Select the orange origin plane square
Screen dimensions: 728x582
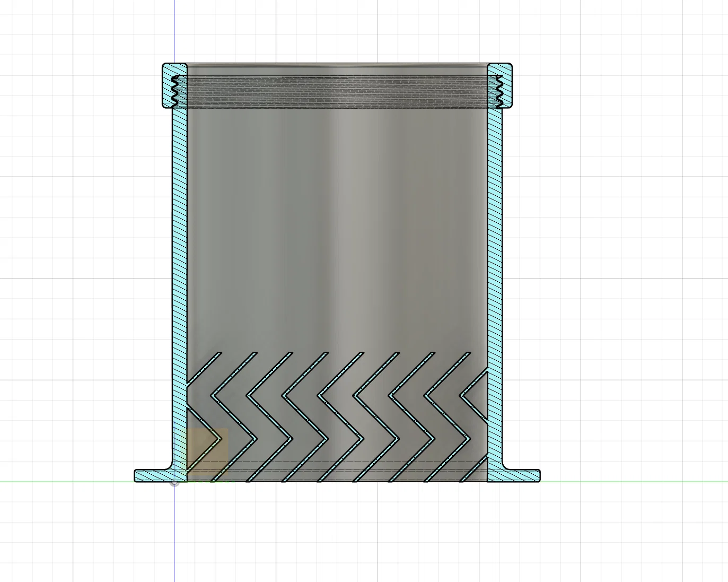pos(207,450)
